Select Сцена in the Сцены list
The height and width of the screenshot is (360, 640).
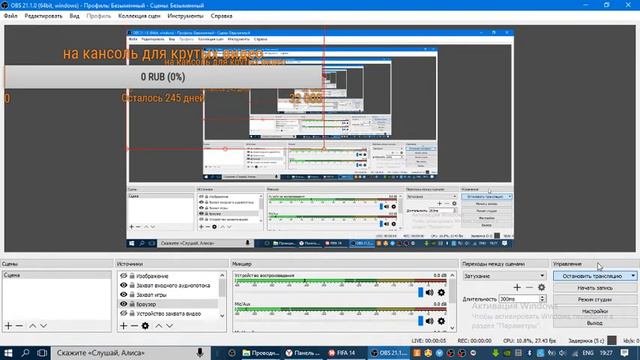(x=56, y=275)
